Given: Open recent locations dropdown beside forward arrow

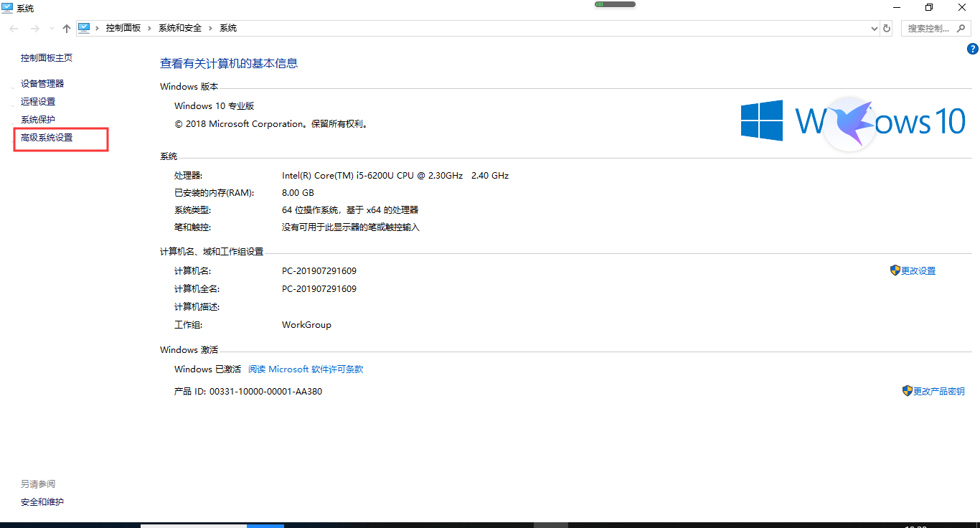Looking at the screenshot, I should [x=51, y=29].
